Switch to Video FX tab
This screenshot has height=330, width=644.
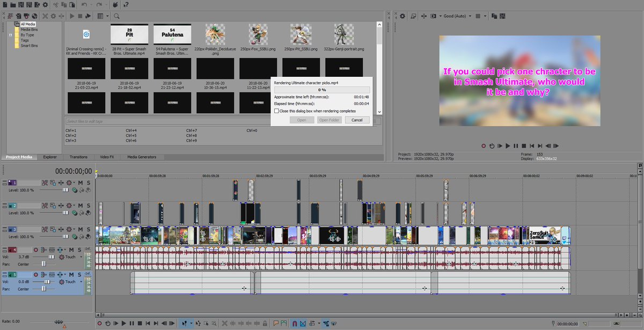pos(107,157)
